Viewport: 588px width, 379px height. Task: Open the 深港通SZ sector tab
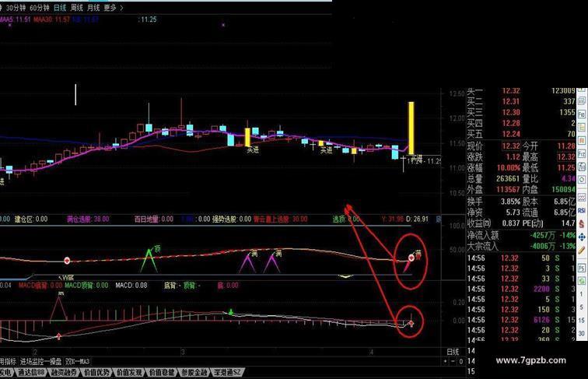tap(227, 372)
